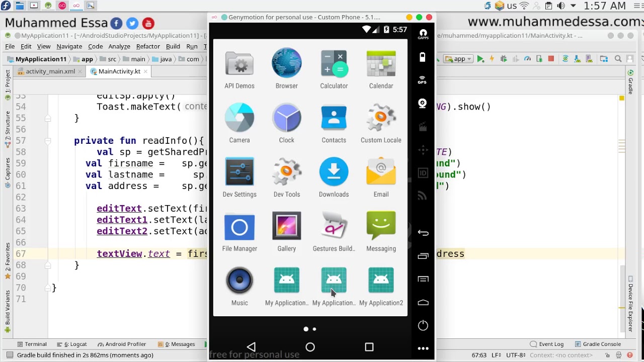Collapse readInfo function fold at line 57
The width and height of the screenshot is (644, 362).
[48, 141]
